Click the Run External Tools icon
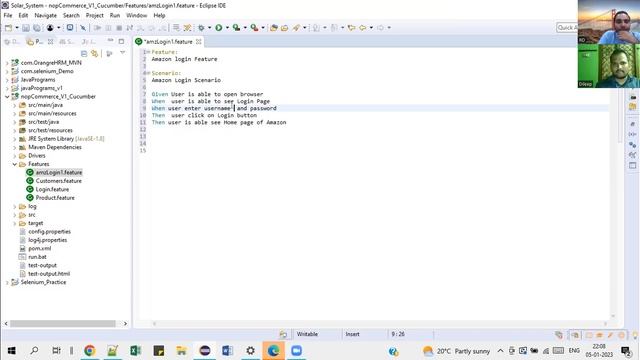This screenshot has height=360, width=640. pyautogui.click(x=254, y=28)
